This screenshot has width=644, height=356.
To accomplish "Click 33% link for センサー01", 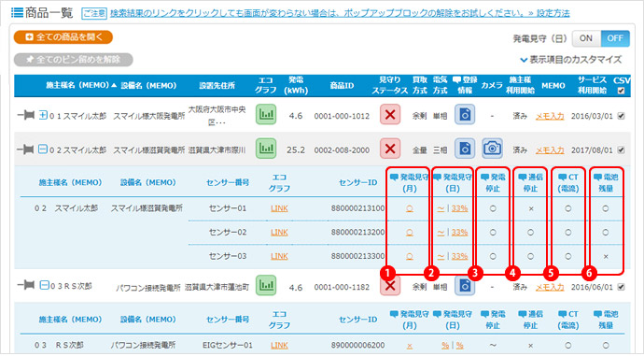I will coord(459,208).
